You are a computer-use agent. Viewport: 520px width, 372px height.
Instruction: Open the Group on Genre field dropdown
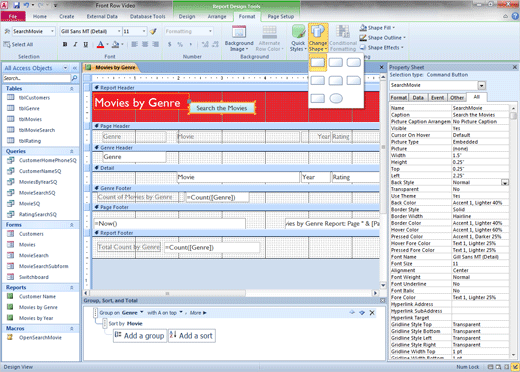pos(142,312)
